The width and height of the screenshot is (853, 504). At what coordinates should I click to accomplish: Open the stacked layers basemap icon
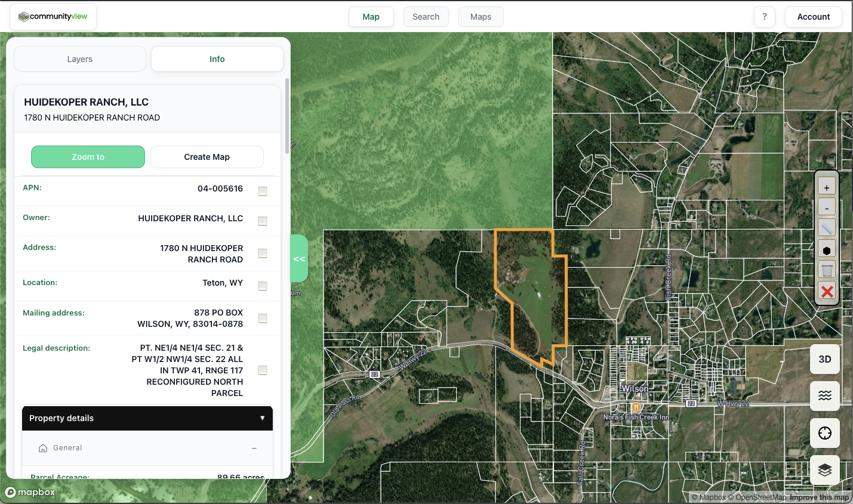pyautogui.click(x=825, y=470)
